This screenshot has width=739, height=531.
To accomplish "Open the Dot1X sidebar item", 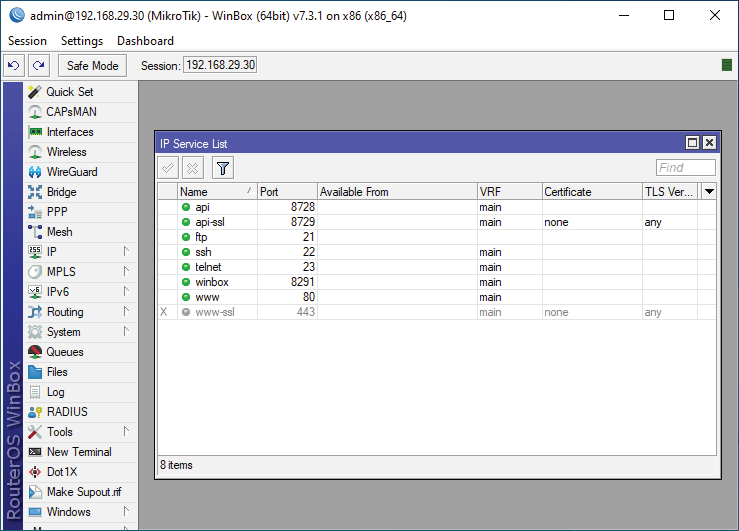I will pos(81,472).
